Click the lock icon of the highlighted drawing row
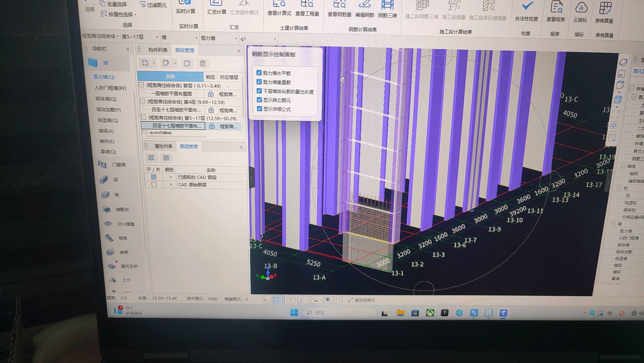Image resolution: width=644 pixels, height=363 pixels. point(212,126)
